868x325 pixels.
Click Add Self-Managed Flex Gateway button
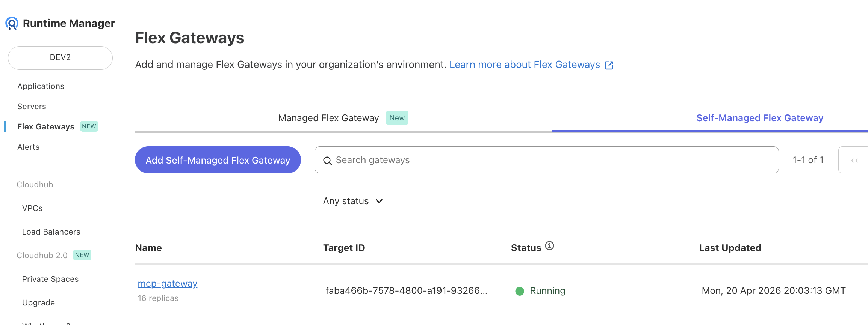218,160
